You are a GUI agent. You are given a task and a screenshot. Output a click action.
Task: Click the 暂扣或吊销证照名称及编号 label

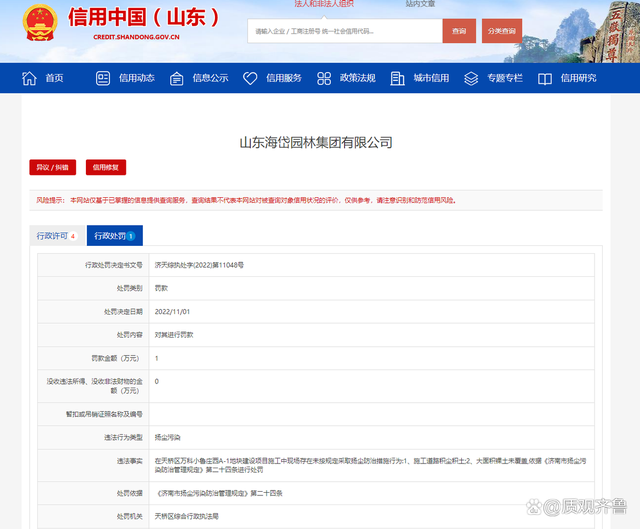click(104, 414)
